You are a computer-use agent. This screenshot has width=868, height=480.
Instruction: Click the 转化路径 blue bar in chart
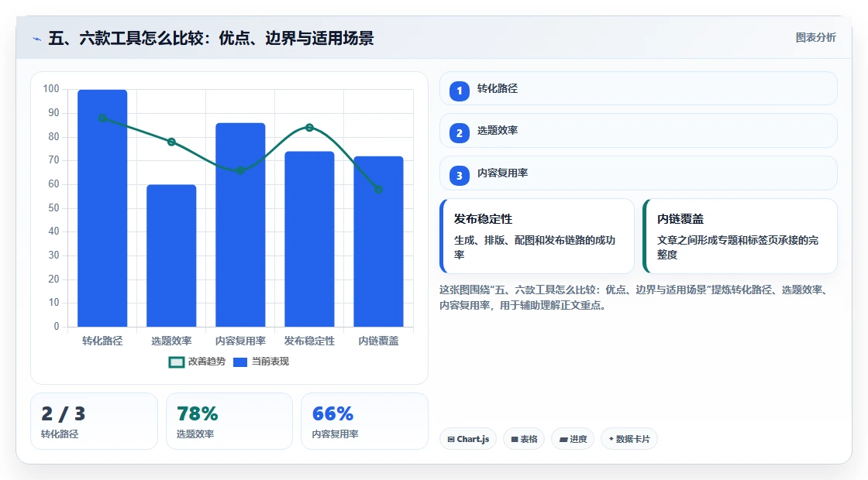pyautogui.click(x=102, y=208)
